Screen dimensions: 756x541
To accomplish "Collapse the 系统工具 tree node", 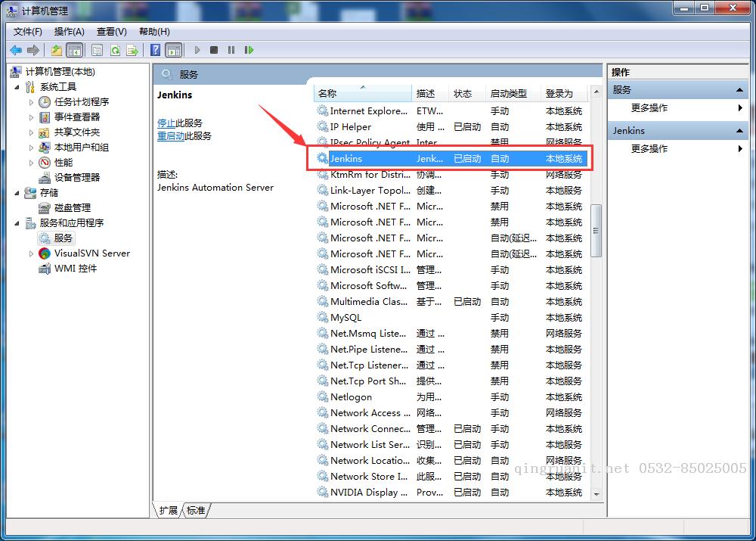I will click(x=17, y=87).
